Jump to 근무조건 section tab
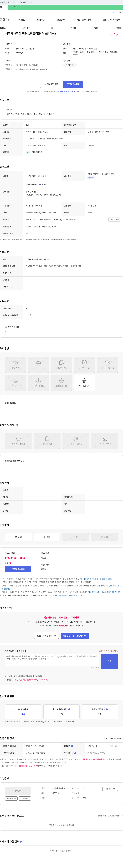Image resolution: width=123 pixels, height=868 pixels. coord(27,28)
